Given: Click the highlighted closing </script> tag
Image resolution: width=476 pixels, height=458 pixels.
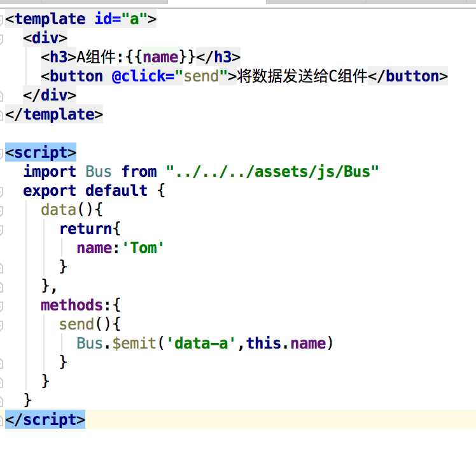Looking at the screenshot, I should pos(45,420).
